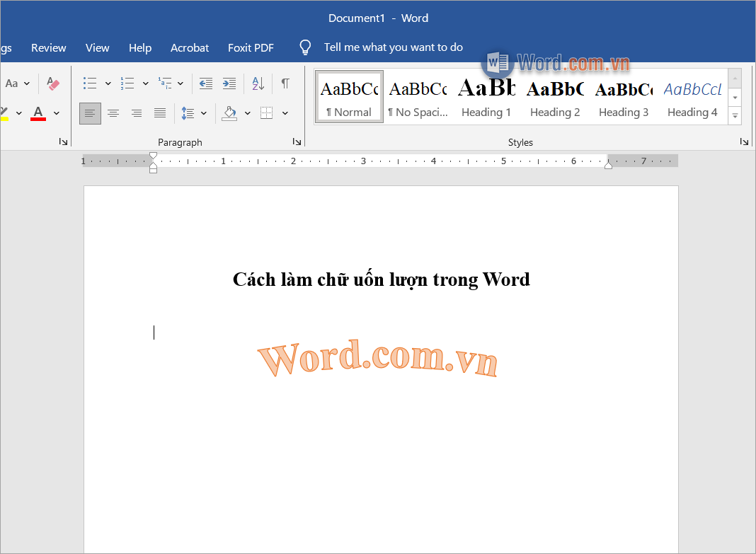The image size is (756, 554).
Task: Open the Acrobat ribbon tab
Action: (x=189, y=47)
